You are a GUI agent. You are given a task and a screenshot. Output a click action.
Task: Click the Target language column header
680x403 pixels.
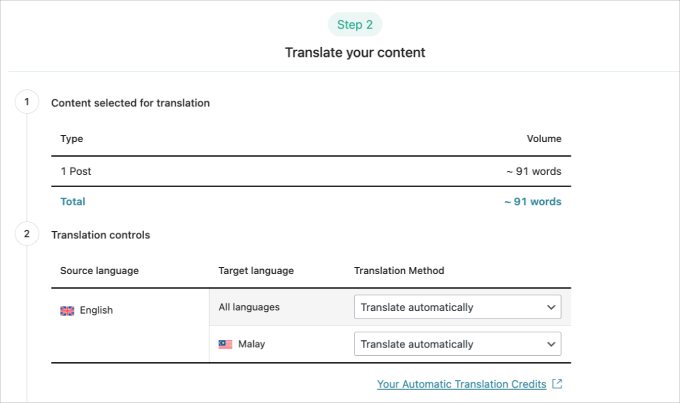click(256, 271)
